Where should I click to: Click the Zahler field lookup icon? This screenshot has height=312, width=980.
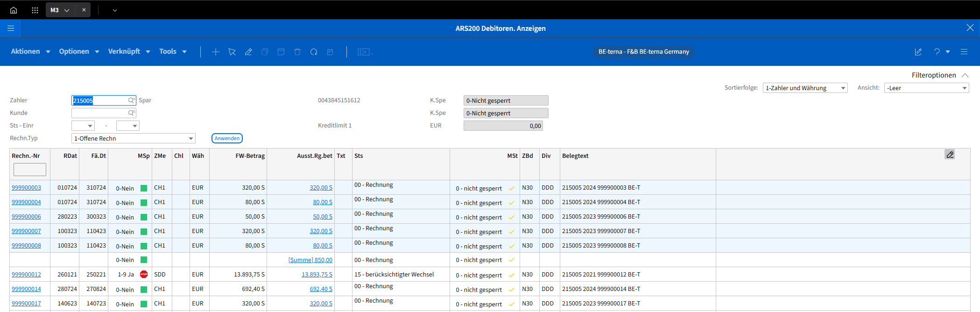(x=132, y=100)
